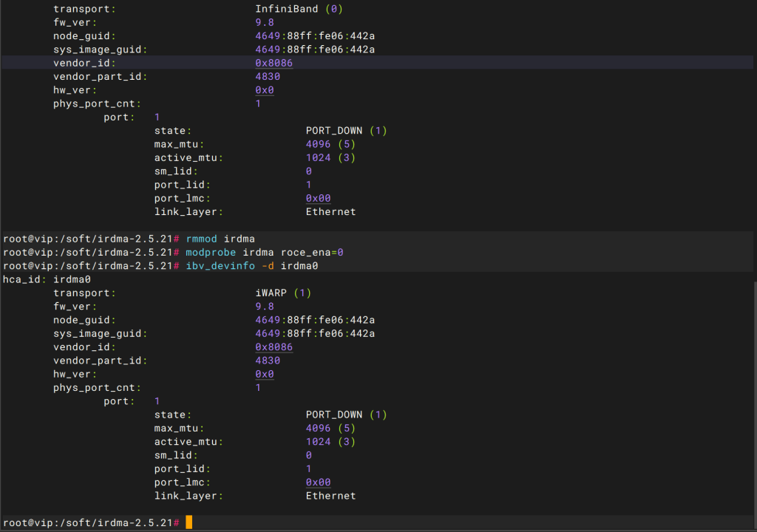Image resolution: width=757 pixels, height=532 pixels.
Task: Click the node_guid value in iWARP output
Action: (x=315, y=320)
